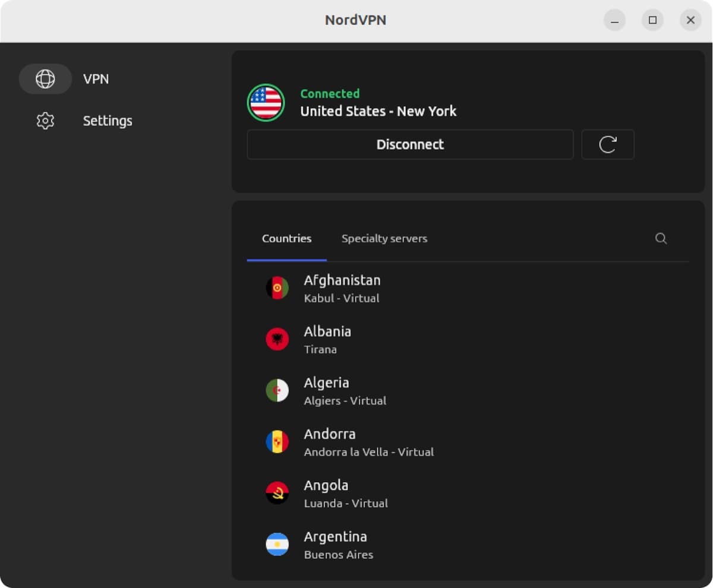Minimize the NordVPN window

pyautogui.click(x=614, y=20)
